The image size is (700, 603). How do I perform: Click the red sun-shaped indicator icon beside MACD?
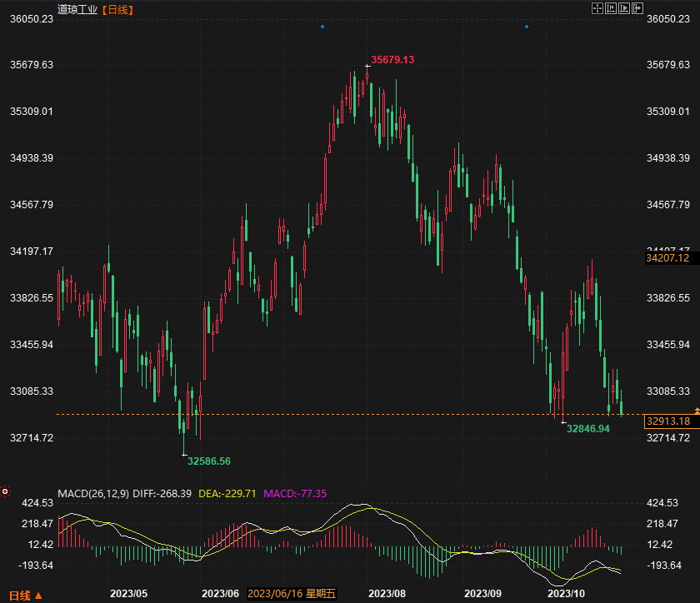pyautogui.click(x=5, y=493)
